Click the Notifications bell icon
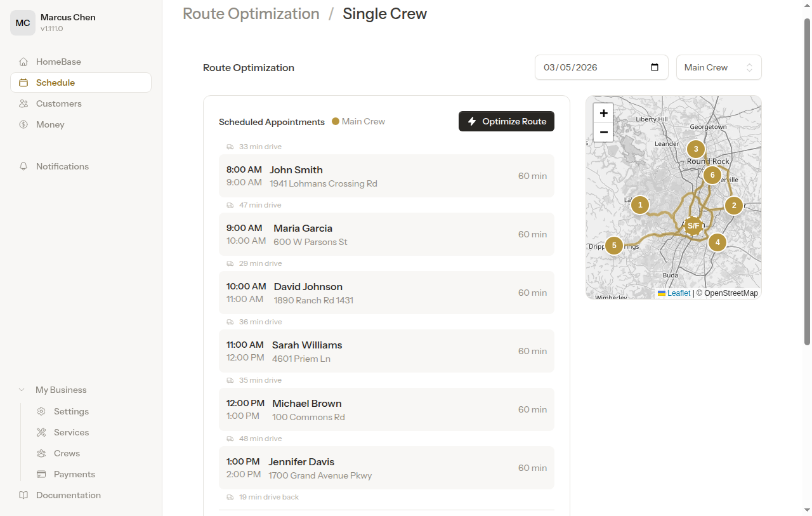Image resolution: width=812 pixels, height=516 pixels. pos(23,166)
